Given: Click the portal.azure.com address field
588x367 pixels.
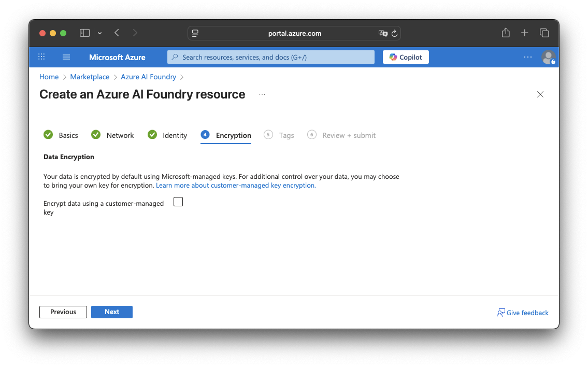Looking at the screenshot, I should click(294, 33).
